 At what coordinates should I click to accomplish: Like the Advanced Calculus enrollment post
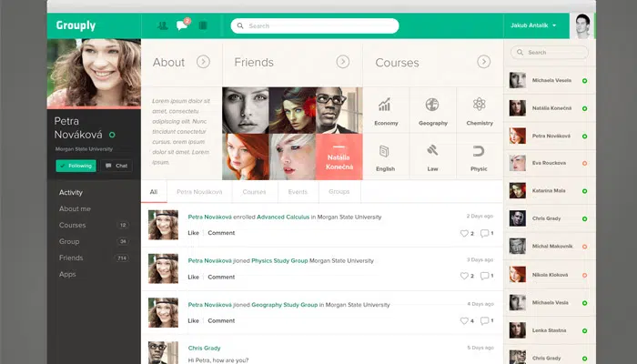193,233
